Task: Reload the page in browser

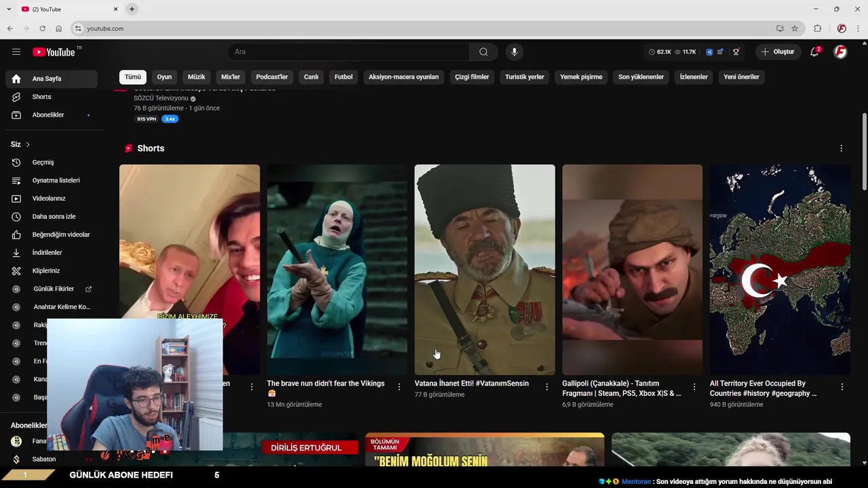Action: tap(42, 28)
